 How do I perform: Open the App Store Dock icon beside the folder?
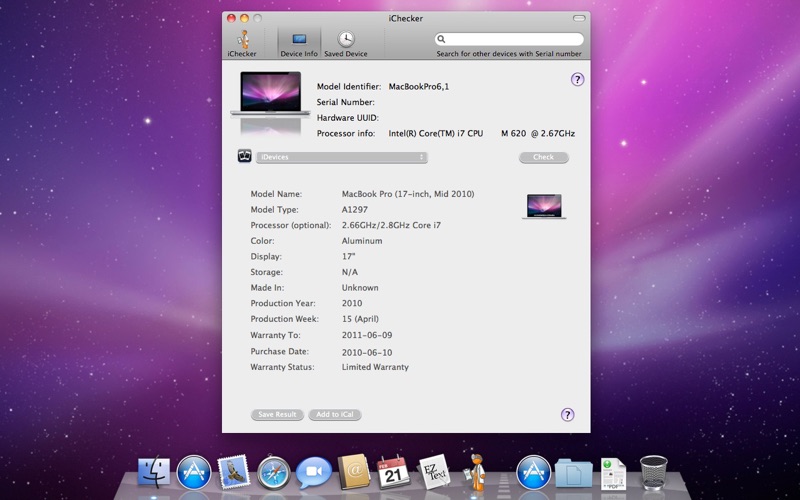(533, 472)
